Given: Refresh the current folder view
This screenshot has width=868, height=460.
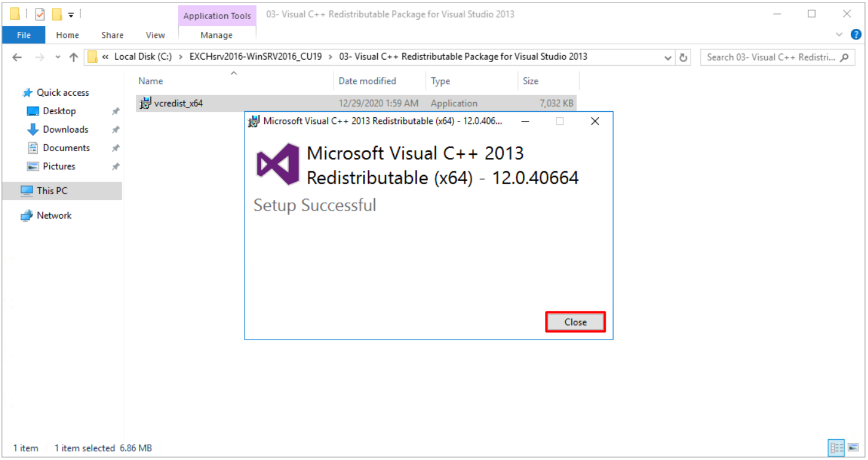Looking at the screenshot, I should coord(683,57).
